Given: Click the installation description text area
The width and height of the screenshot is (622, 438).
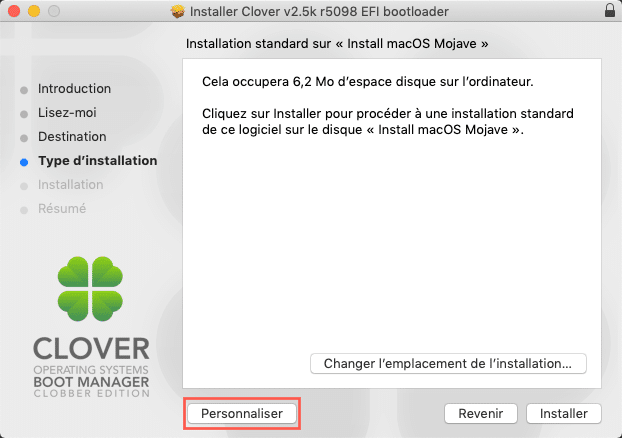Looking at the screenshot, I should tap(388, 106).
